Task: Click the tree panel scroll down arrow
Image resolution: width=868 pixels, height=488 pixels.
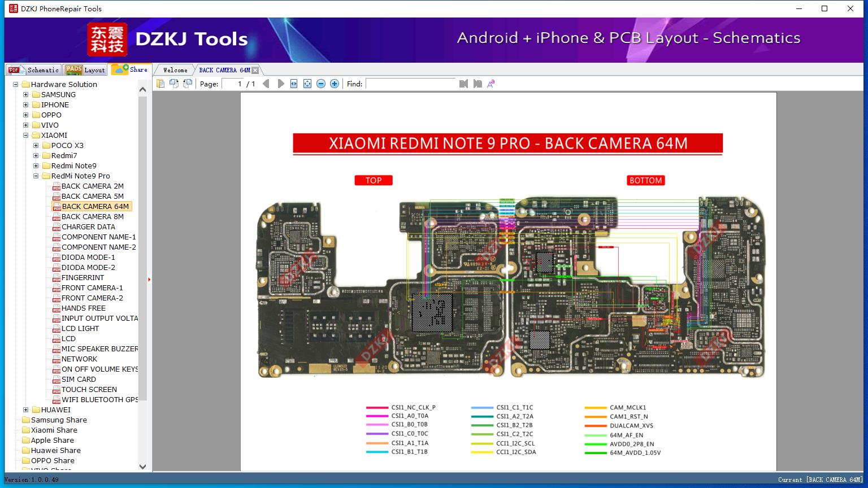Action: point(143,467)
